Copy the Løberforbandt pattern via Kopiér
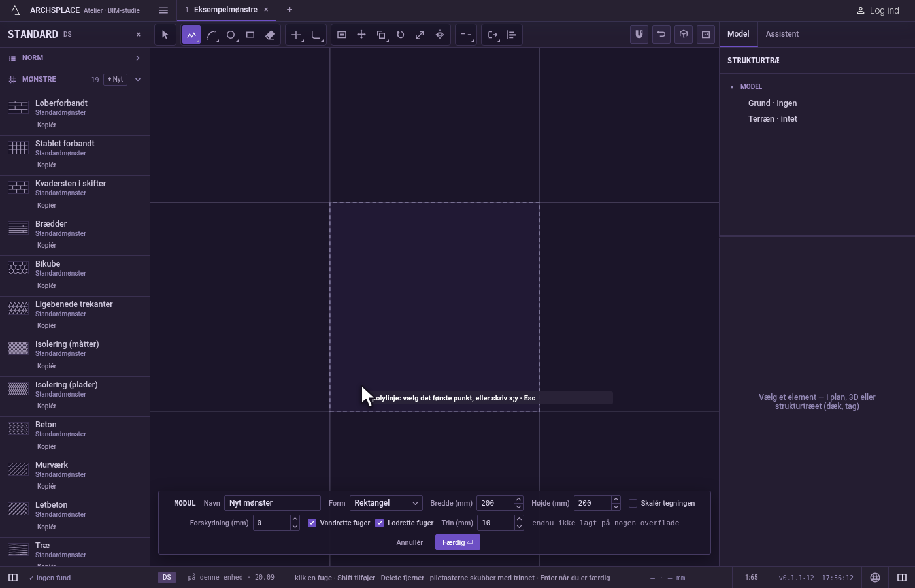This screenshot has width=915, height=588. point(46,125)
